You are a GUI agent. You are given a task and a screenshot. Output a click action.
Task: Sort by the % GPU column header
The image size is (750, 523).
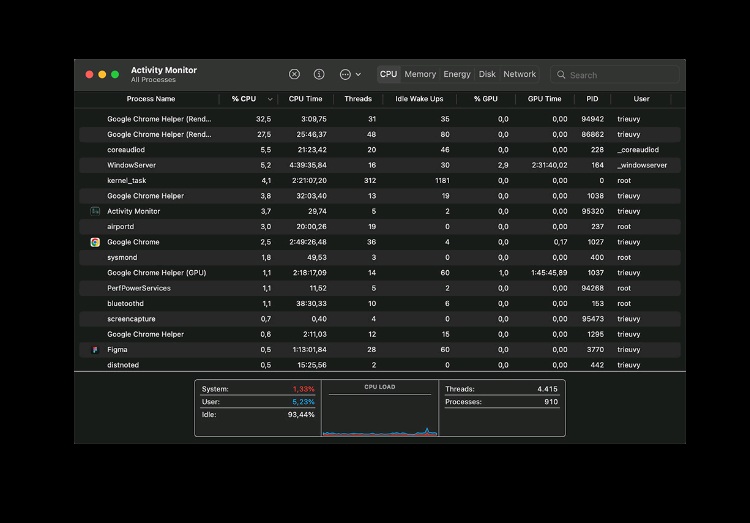(x=485, y=99)
